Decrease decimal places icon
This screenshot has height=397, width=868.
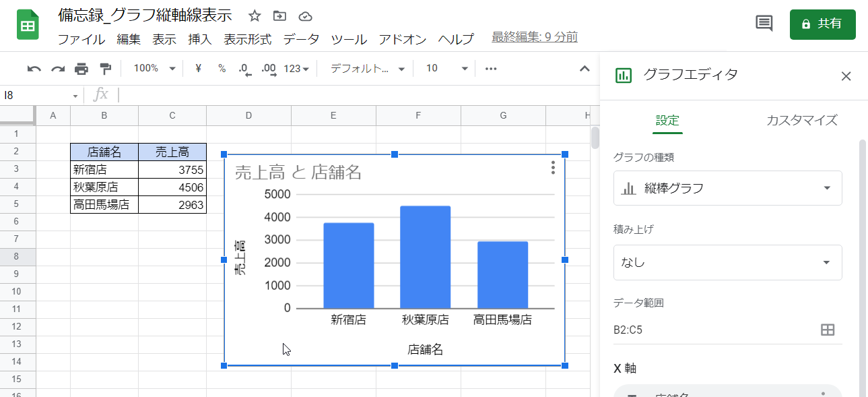click(244, 68)
